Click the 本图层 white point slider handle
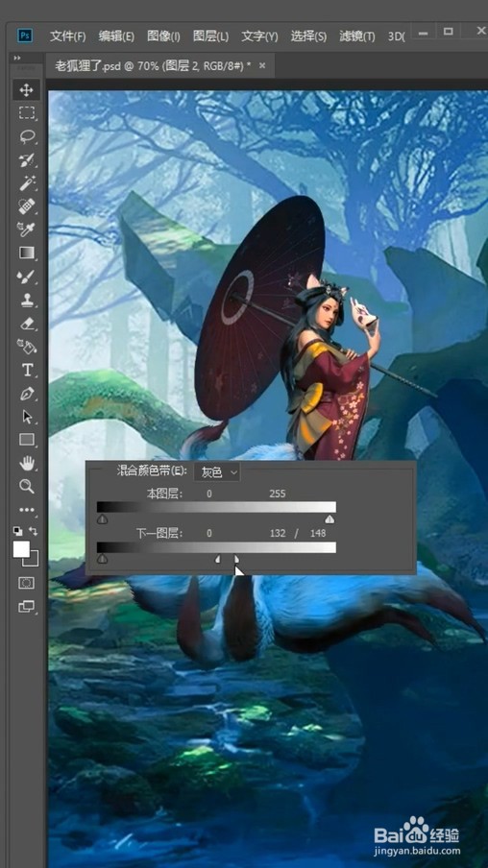The height and width of the screenshot is (868, 488). (329, 519)
